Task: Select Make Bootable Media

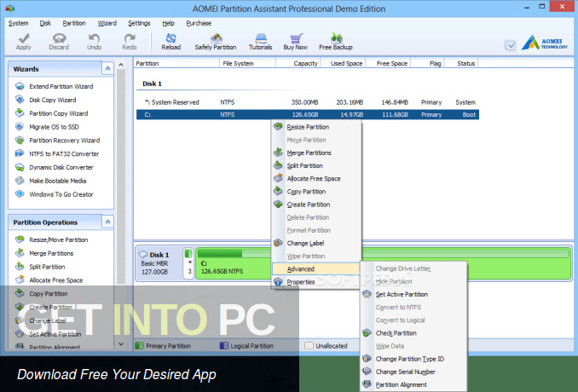Action: (x=58, y=181)
